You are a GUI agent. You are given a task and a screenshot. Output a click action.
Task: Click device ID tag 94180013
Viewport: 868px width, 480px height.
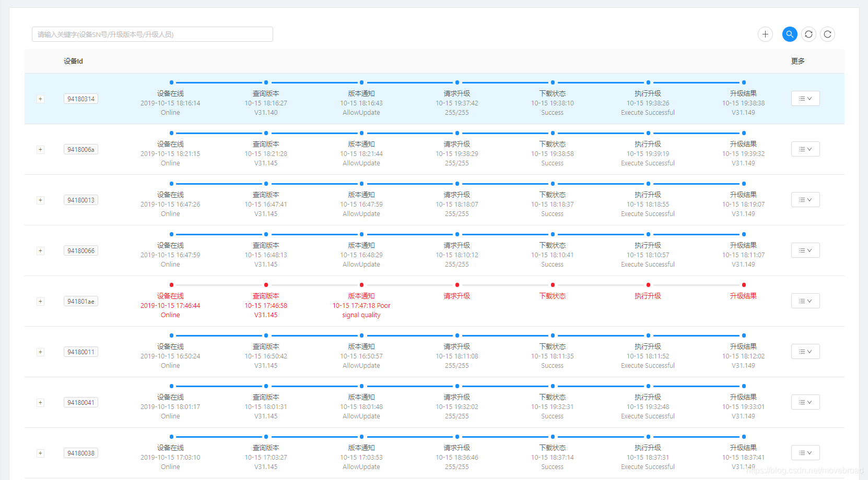pyautogui.click(x=81, y=200)
